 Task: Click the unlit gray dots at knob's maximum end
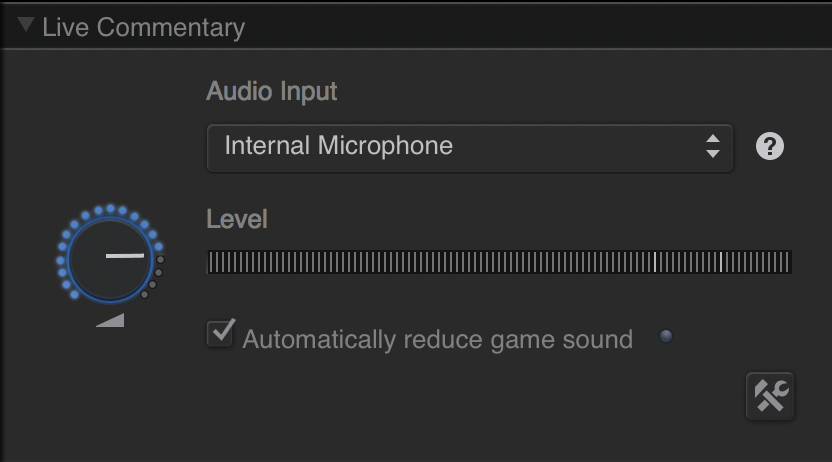pyautogui.click(x=154, y=276)
